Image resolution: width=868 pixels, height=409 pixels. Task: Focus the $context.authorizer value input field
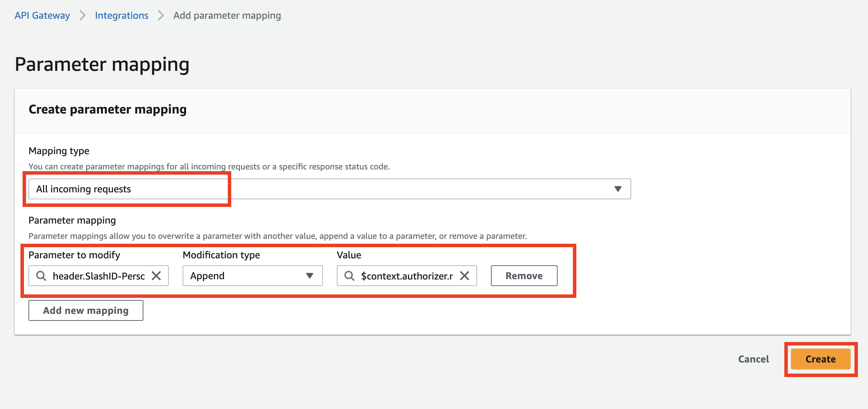tap(407, 276)
